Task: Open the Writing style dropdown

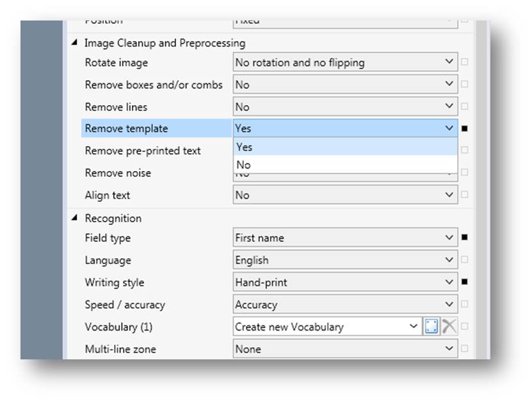Action: (x=345, y=282)
